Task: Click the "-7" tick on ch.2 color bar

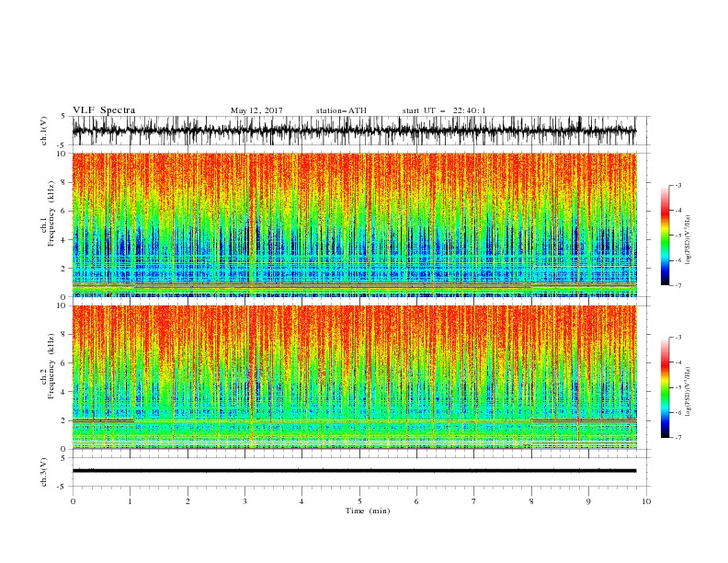Action: [678, 437]
